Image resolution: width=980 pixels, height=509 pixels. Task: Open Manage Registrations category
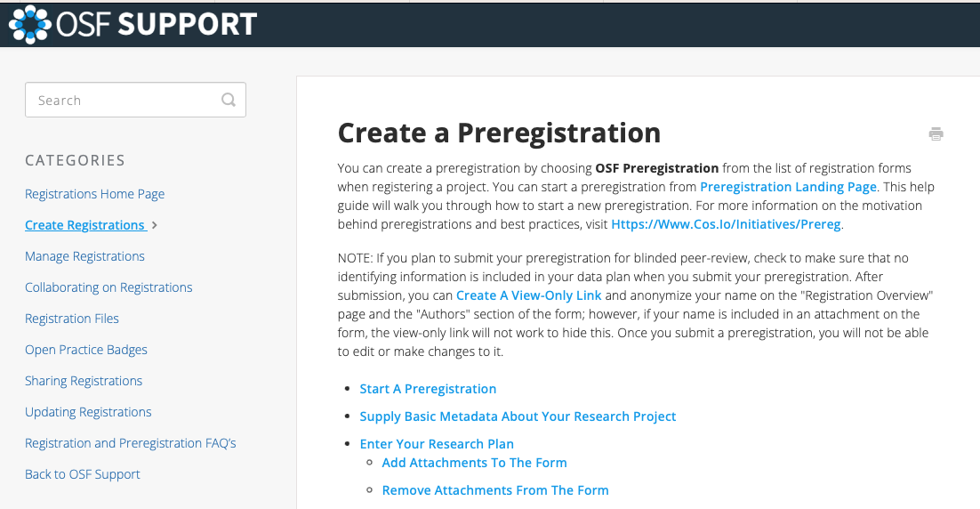click(85, 256)
